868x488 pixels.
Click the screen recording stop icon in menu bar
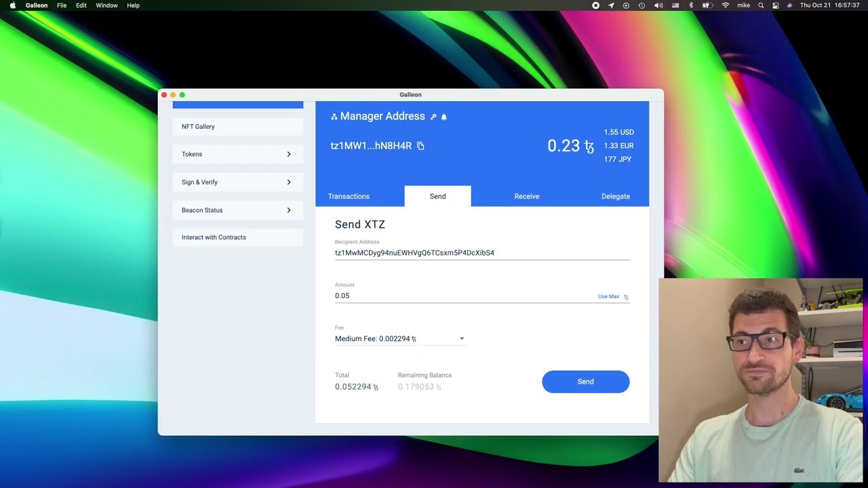click(595, 5)
